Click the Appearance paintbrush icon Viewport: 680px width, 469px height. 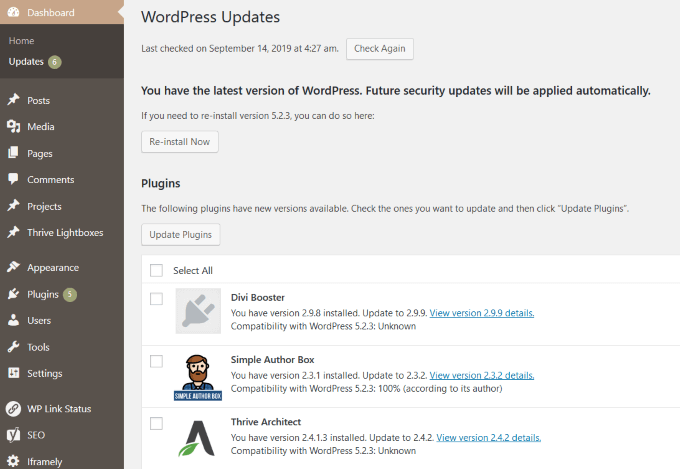(x=13, y=268)
